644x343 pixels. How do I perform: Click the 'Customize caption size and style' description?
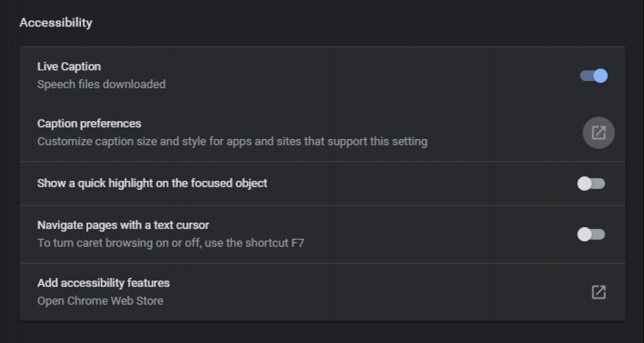point(232,142)
